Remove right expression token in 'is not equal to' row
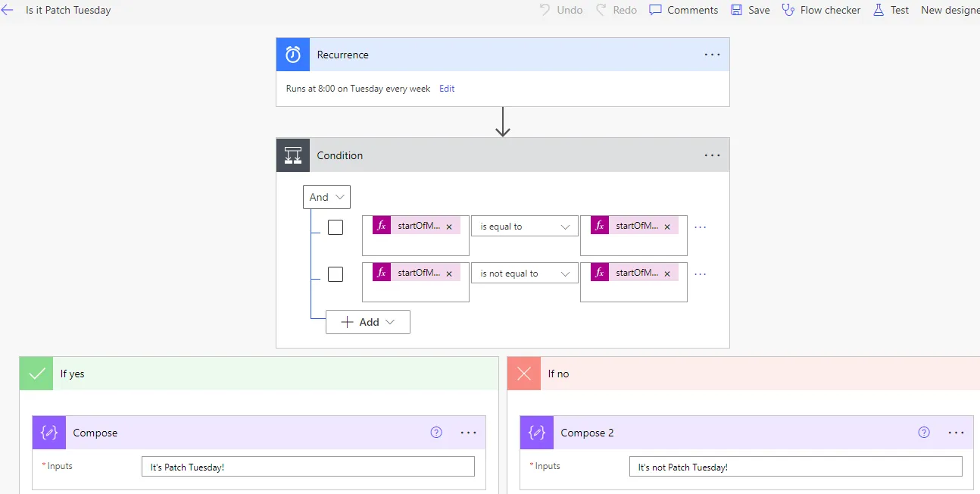 click(667, 274)
